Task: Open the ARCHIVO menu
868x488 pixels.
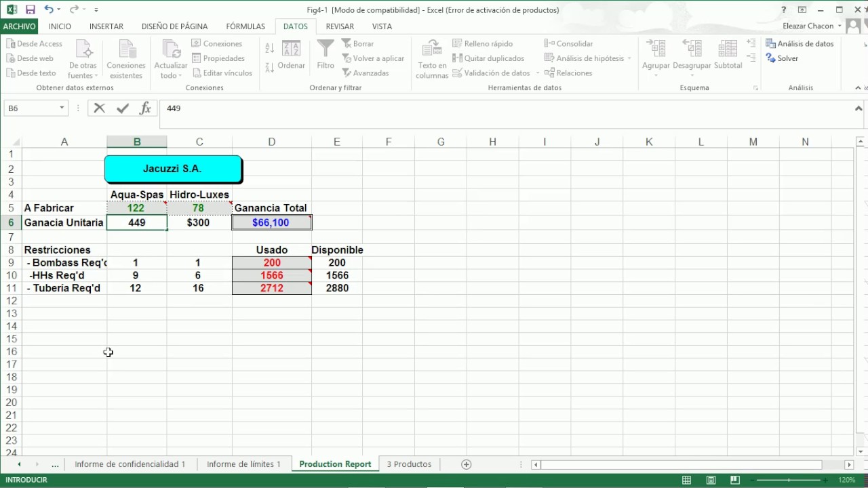Action: 19,26
